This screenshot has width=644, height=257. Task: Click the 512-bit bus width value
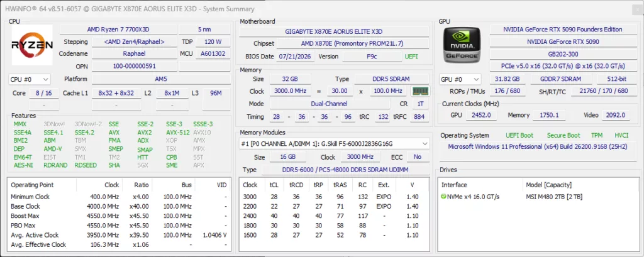(617, 79)
